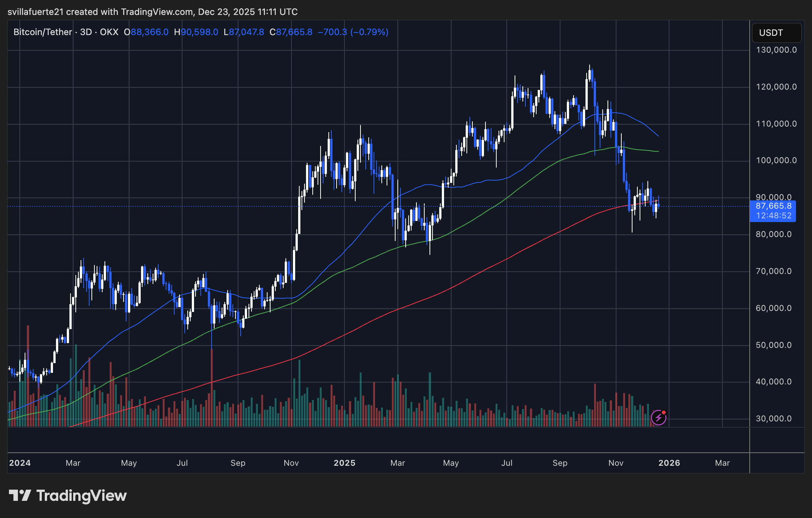Open the symbol search via Bitcoin/Tether label
This screenshot has height=518, width=812.
[x=42, y=32]
